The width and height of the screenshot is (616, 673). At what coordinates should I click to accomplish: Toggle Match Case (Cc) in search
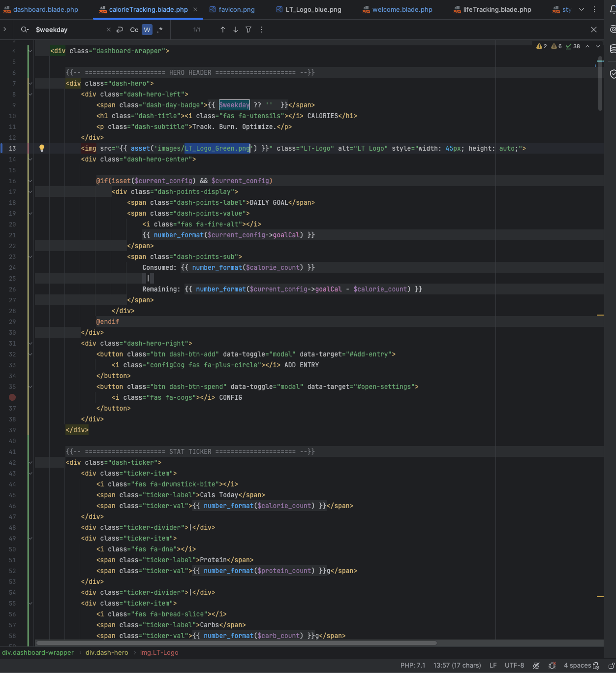pyautogui.click(x=134, y=30)
